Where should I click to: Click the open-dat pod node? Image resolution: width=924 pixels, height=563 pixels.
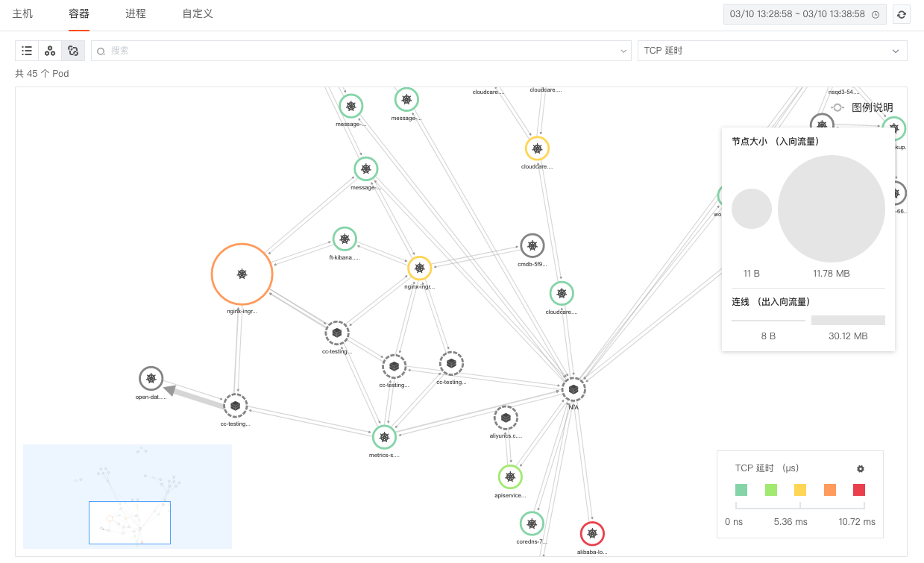pos(151,379)
